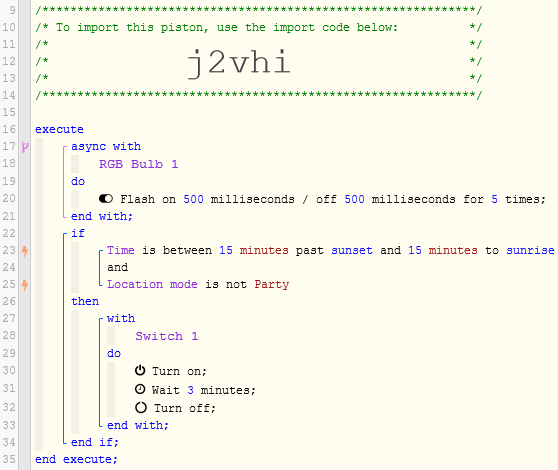Click the power icon beside Turn on
The width and height of the screenshot is (558, 470).
pos(140,370)
